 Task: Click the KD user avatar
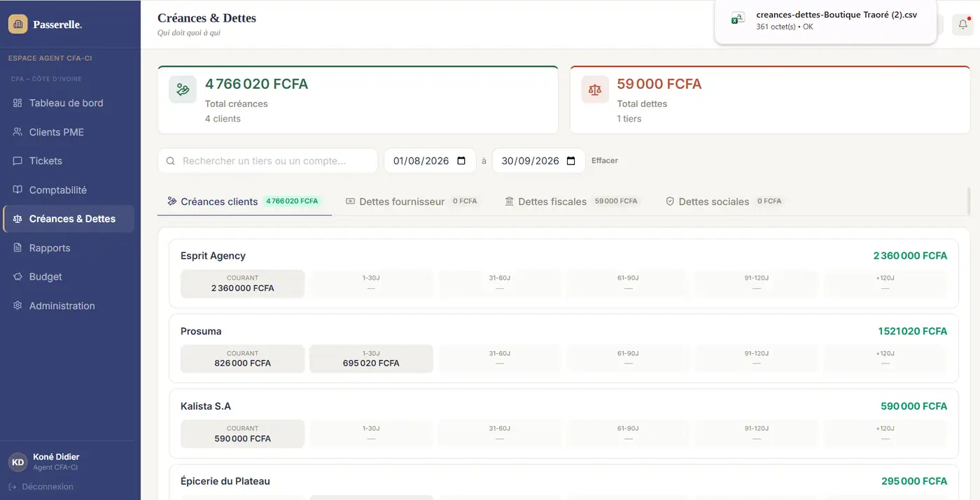pos(18,462)
